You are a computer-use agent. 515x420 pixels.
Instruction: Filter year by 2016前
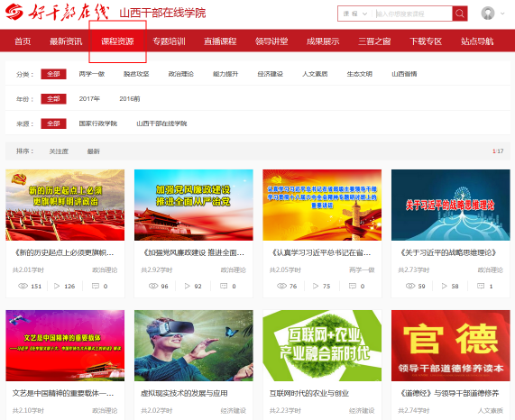pos(130,99)
